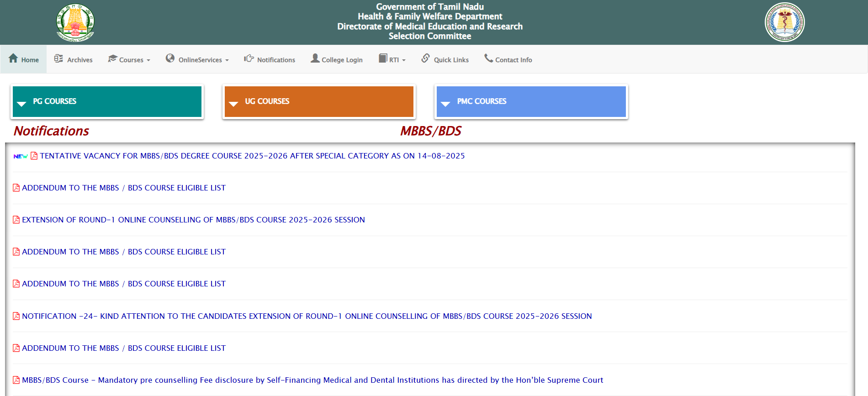
Task: Open the Notification -24- Kind Attention link
Action: pos(307,316)
